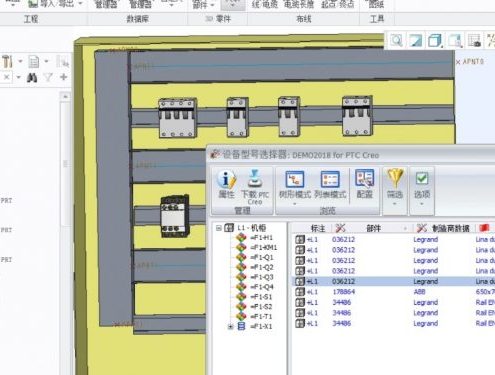Switch to 列表模式 list view
The height and width of the screenshot is (375, 495).
pyautogui.click(x=330, y=185)
